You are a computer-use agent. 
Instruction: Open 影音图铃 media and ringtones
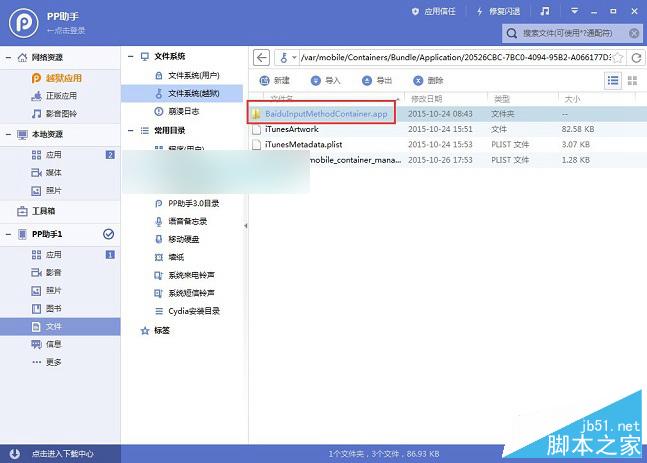(x=54, y=113)
